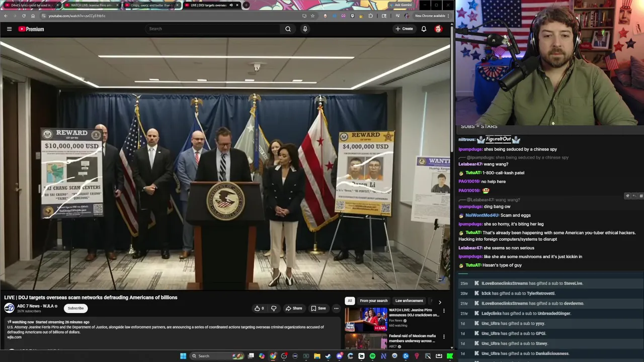This screenshot has height=362, width=644.
Task: Select 'Law enforcement' filter chip
Action: [x=409, y=301]
